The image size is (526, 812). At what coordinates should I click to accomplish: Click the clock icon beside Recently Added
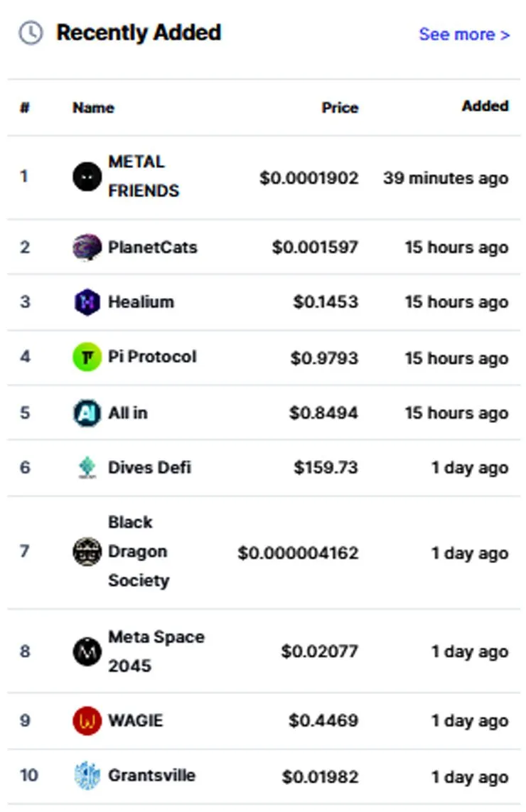click(x=31, y=33)
